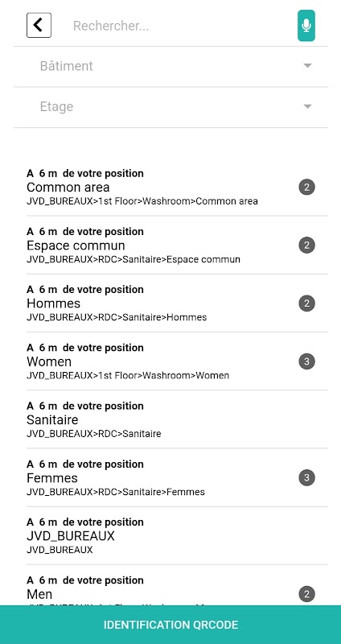The image size is (341, 644).
Task: Click the Bâtiment dropdown arrow
Action: pyautogui.click(x=307, y=66)
